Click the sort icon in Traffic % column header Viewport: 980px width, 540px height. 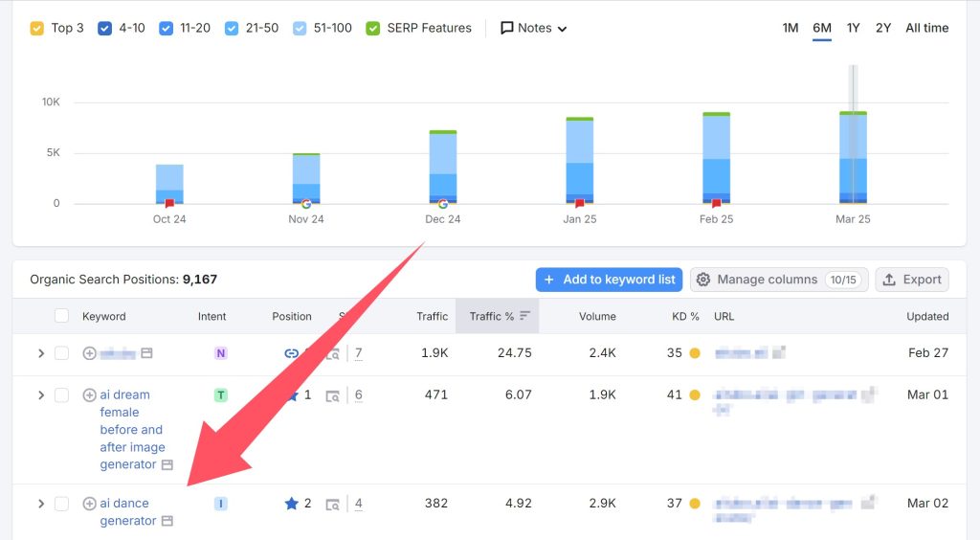click(x=524, y=316)
